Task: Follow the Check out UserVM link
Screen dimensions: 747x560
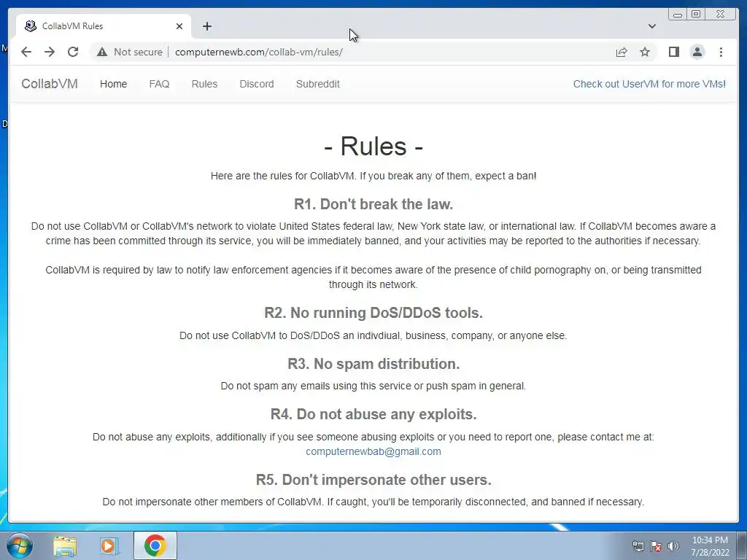Action: tap(649, 84)
